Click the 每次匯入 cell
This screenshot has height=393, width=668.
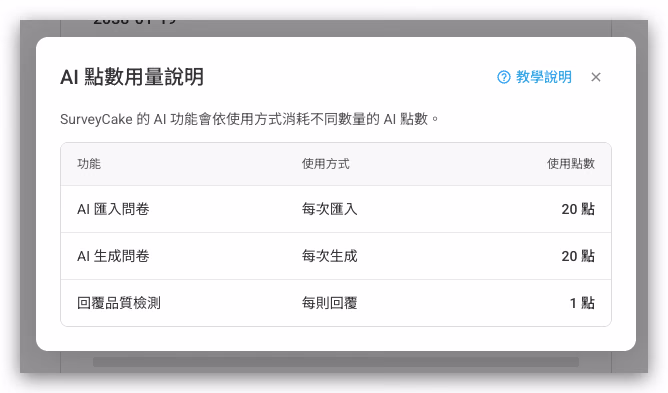(329, 209)
